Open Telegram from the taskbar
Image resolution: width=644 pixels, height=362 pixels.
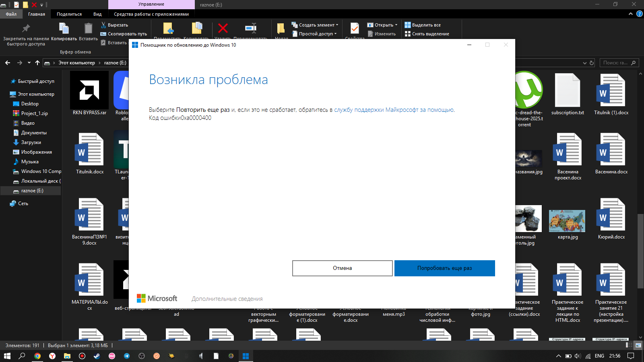[x=127, y=356]
